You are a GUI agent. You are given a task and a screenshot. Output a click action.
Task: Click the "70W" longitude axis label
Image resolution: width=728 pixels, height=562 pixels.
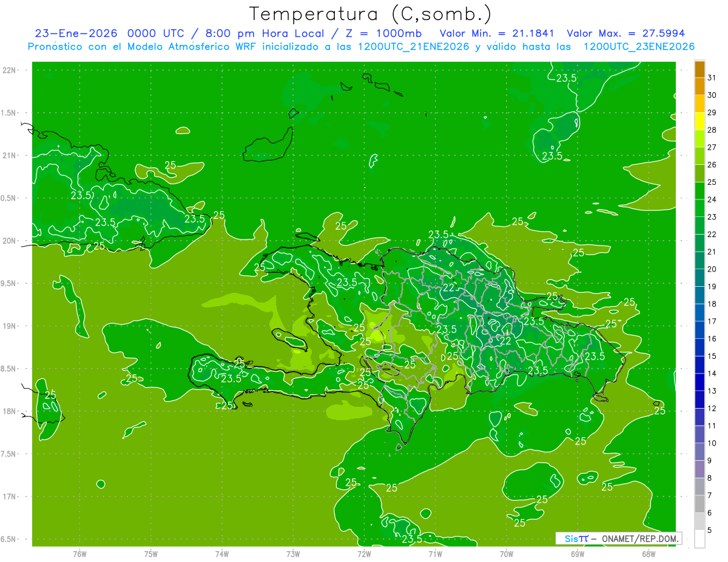[507, 554]
